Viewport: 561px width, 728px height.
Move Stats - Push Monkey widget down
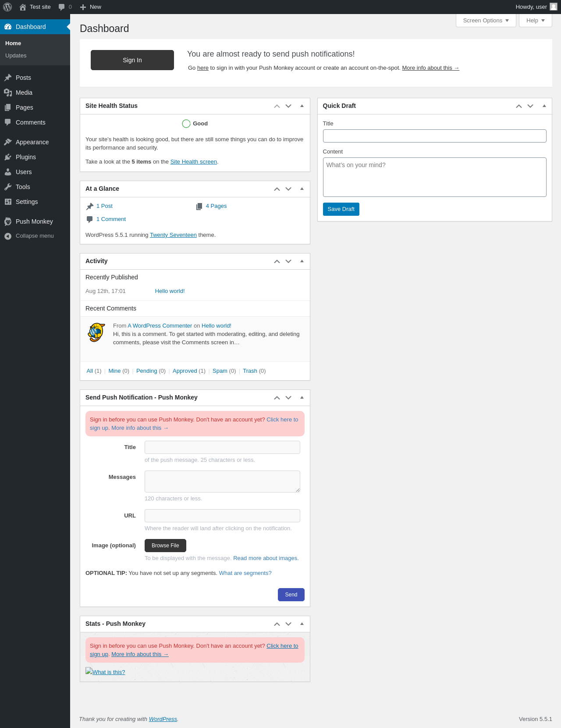point(288,624)
